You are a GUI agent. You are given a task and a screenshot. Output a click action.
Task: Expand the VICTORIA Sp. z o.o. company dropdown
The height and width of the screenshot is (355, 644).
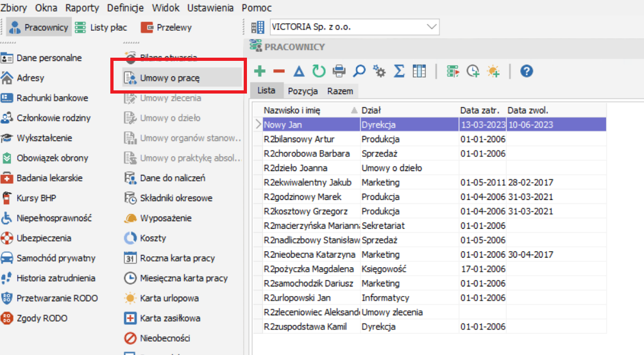point(431,27)
